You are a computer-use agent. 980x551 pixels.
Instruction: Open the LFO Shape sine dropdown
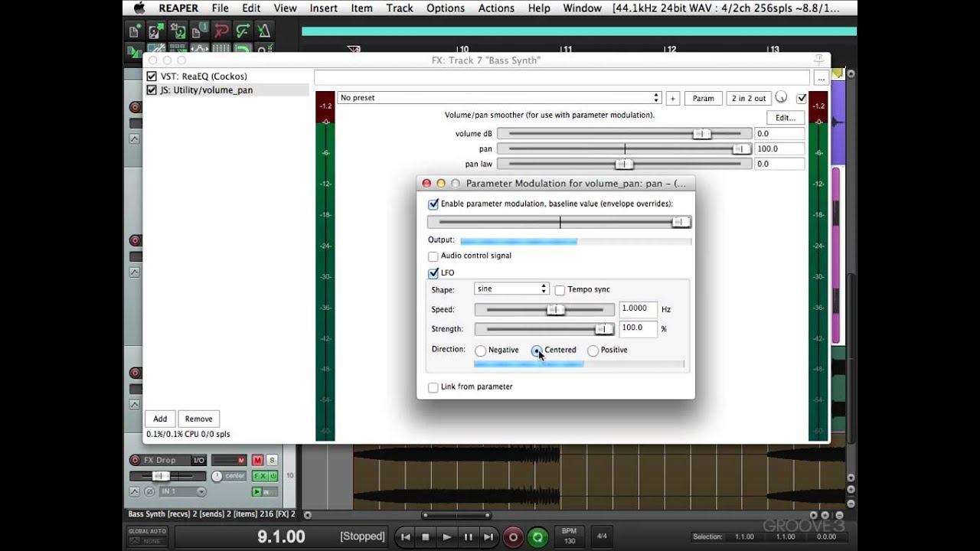point(511,289)
